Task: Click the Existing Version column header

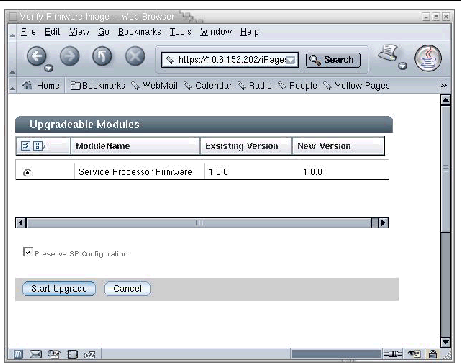Action: pyautogui.click(x=246, y=146)
